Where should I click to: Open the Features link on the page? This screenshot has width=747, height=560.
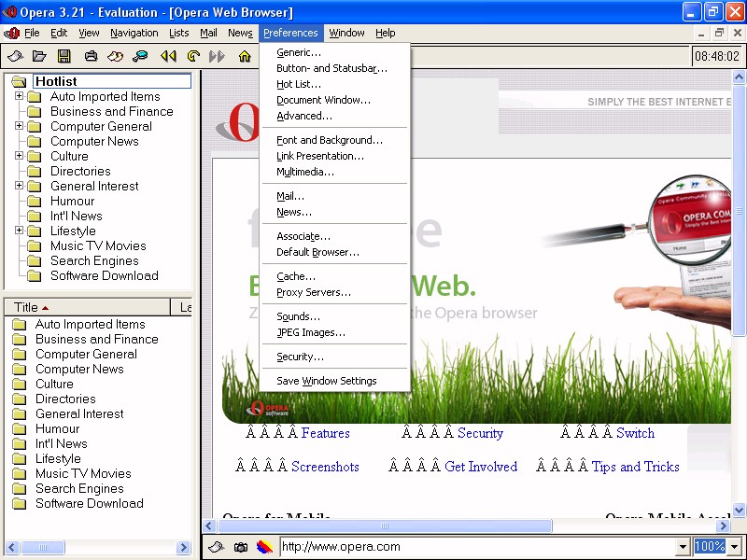[x=325, y=433]
